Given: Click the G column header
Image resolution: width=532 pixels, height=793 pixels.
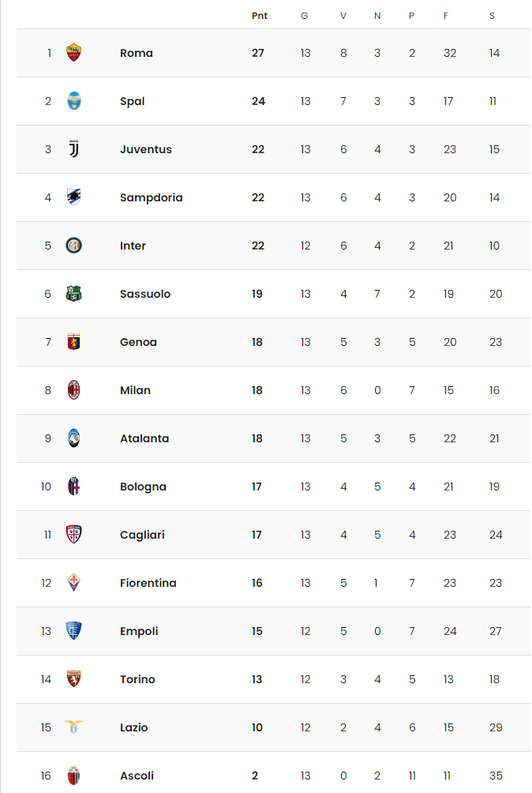Looking at the screenshot, I should (304, 16).
